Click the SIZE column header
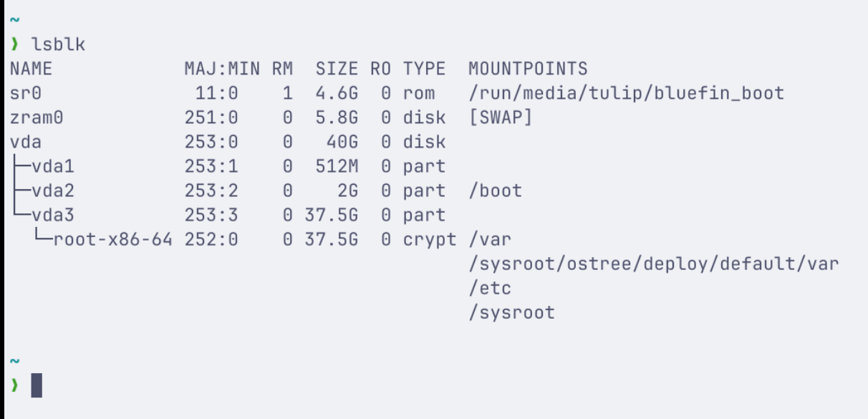This screenshot has width=868, height=419. pyautogui.click(x=337, y=69)
